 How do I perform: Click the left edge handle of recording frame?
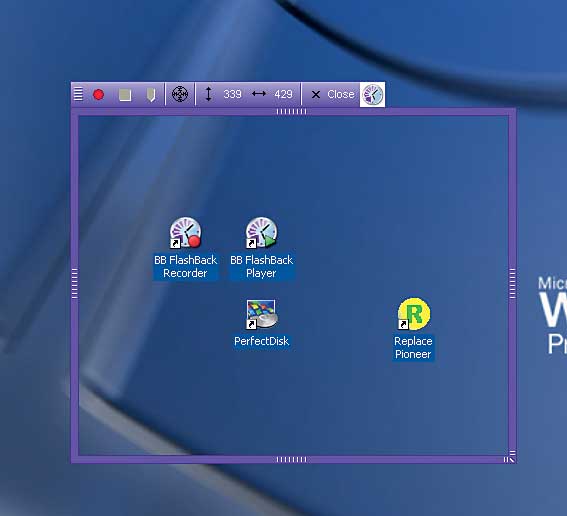click(75, 283)
